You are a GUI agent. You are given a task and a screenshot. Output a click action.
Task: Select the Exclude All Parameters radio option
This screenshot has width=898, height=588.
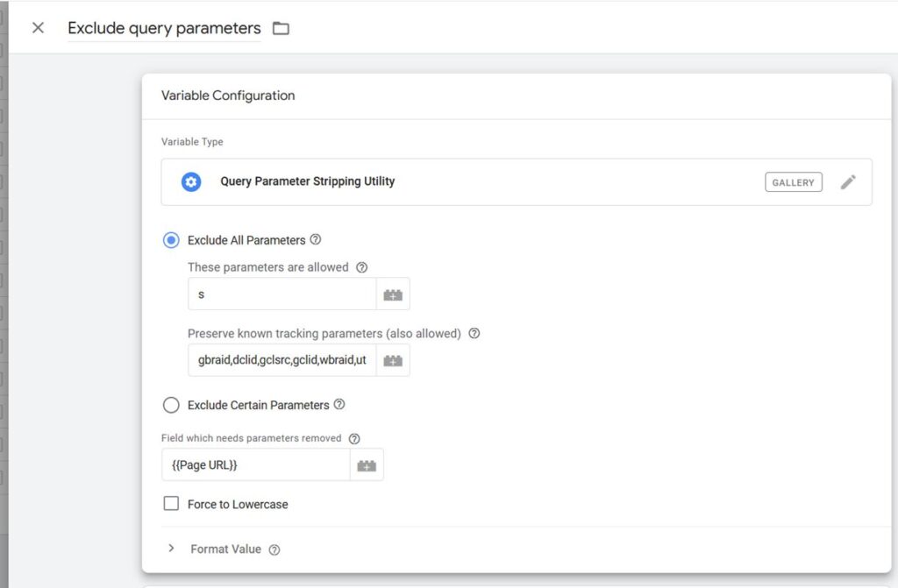pos(172,240)
